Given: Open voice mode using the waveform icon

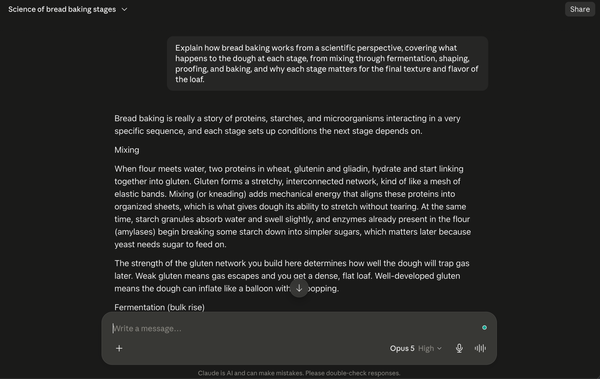Looking at the screenshot, I should pyautogui.click(x=480, y=348).
